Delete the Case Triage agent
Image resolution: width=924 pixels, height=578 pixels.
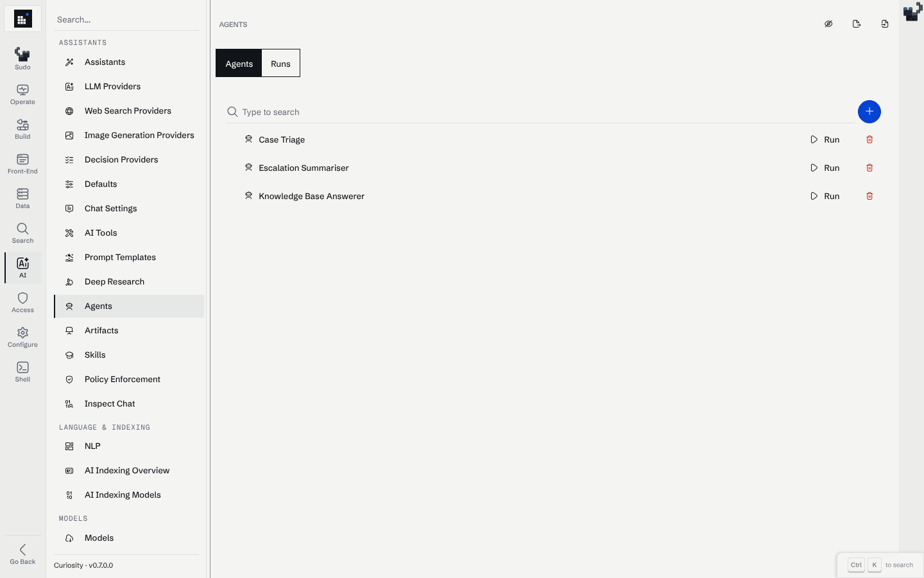coord(869,139)
